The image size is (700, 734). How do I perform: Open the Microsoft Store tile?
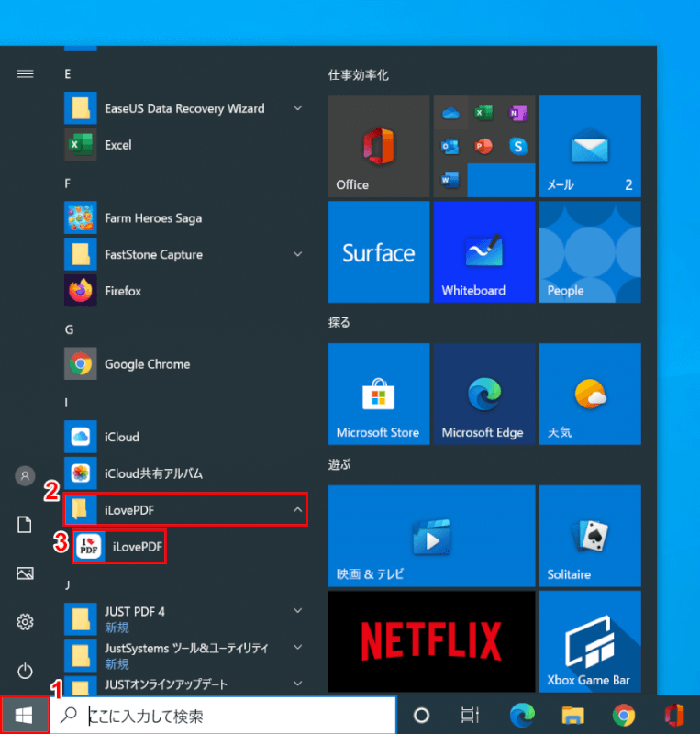click(x=378, y=395)
